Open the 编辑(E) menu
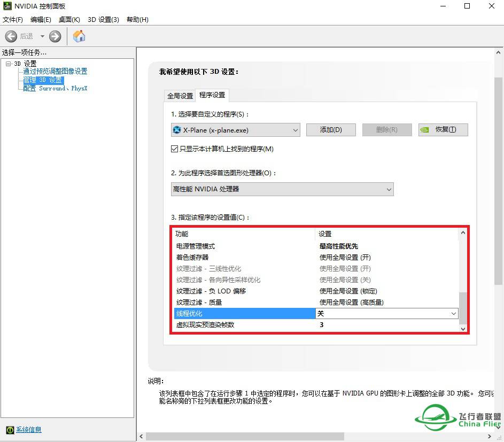This screenshot has width=504, height=442. pos(41,20)
